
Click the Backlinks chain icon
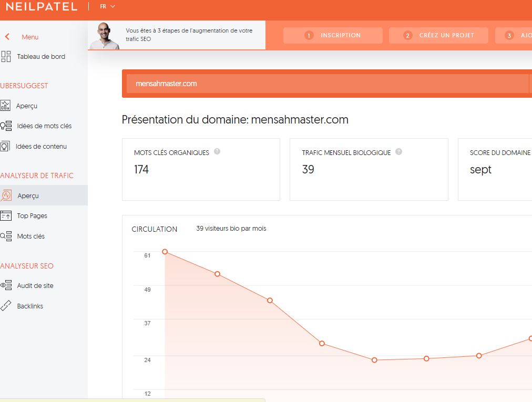[x=6, y=306]
